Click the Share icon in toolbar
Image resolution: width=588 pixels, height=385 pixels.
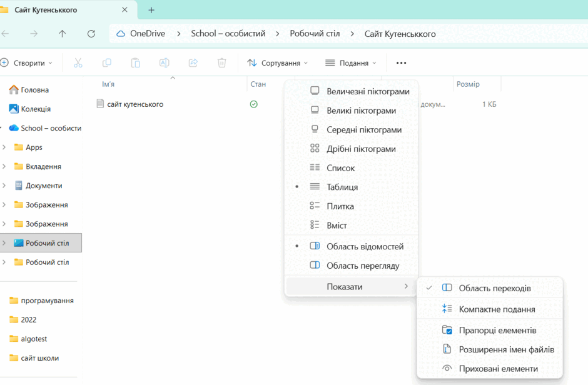point(193,63)
